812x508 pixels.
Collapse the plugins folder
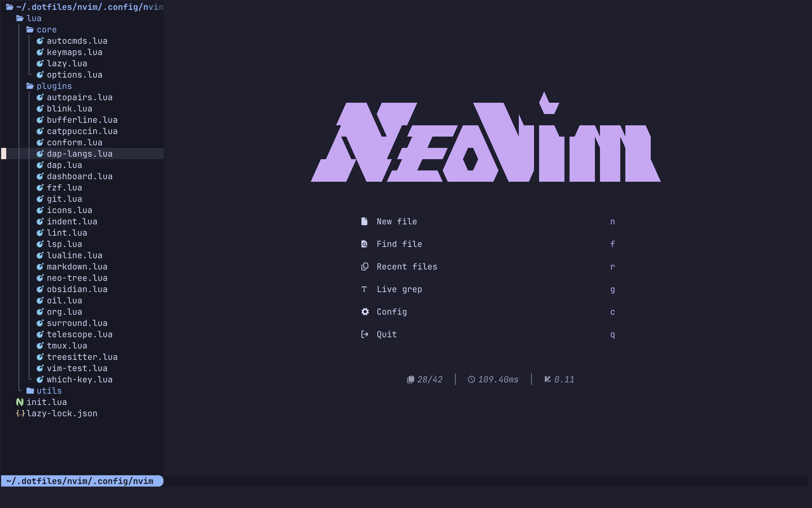(49, 86)
